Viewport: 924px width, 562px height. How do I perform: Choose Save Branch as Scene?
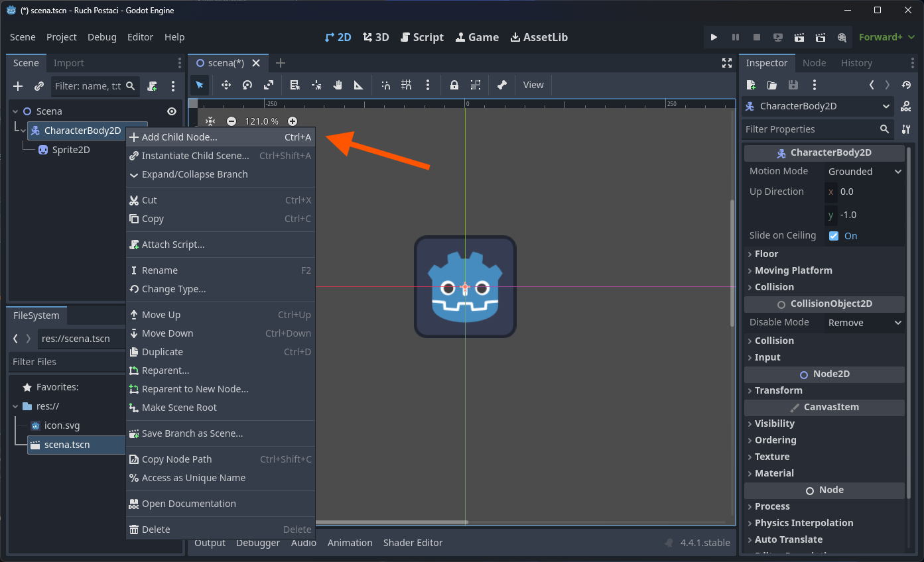point(220,433)
